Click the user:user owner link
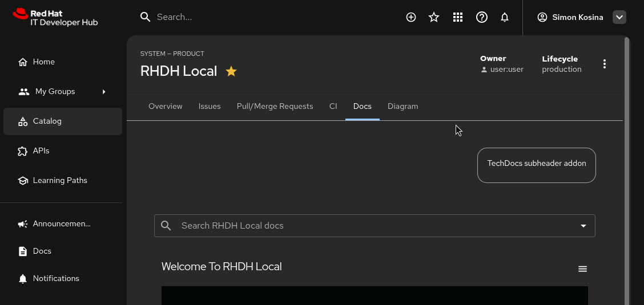 [507, 70]
